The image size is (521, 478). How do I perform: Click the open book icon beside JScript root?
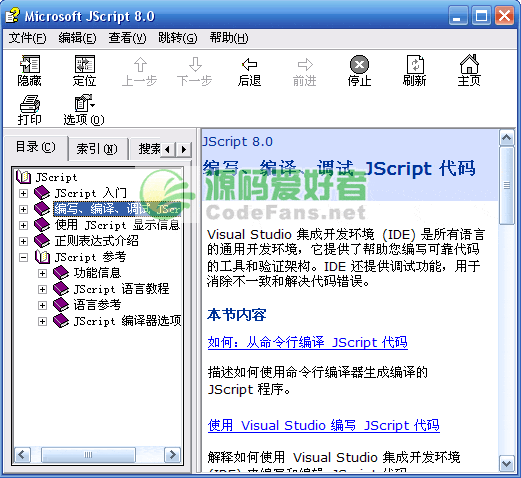coord(24,177)
